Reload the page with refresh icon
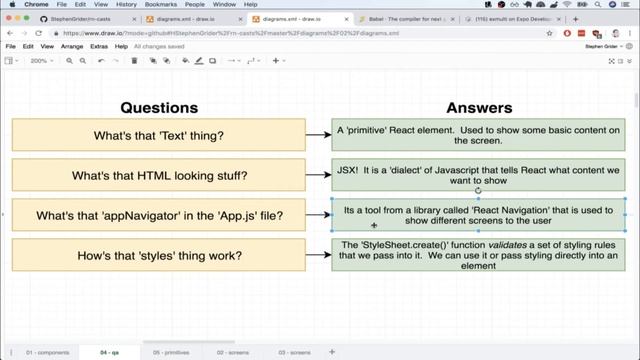 pos(38,33)
